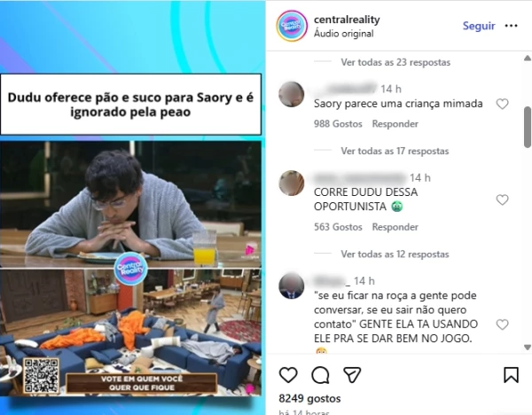Viewport: 532px width, 415px height.
Task: Expand 'Ver todas as 23 respostas'
Action: pyautogui.click(x=395, y=62)
